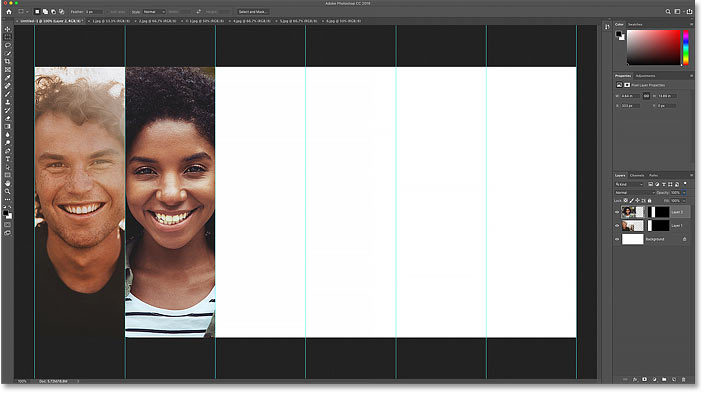The width and height of the screenshot is (703, 393).
Task: Open the Opacity slider dropdown arrow
Action: [684, 193]
